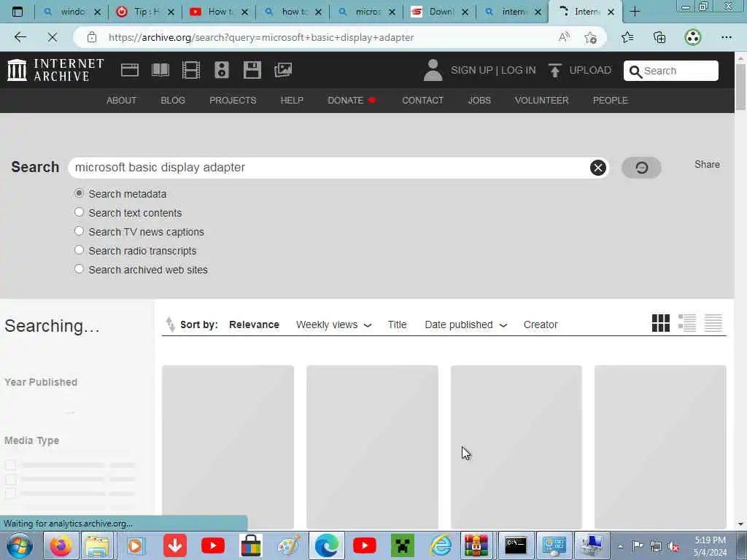The height and width of the screenshot is (560, 747).
Task: Open Internet Archive home logo
Action: 55,70
